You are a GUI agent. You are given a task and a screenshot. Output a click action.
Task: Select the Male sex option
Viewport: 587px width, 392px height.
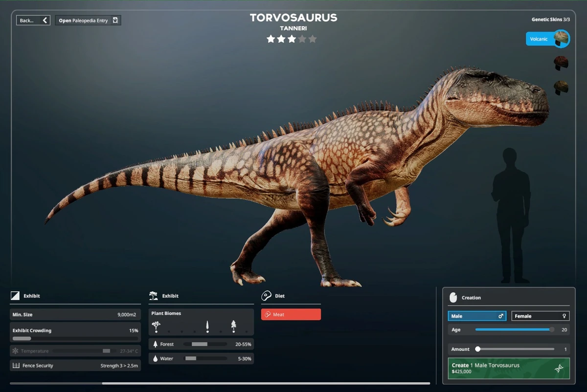(x=476, y=316)
